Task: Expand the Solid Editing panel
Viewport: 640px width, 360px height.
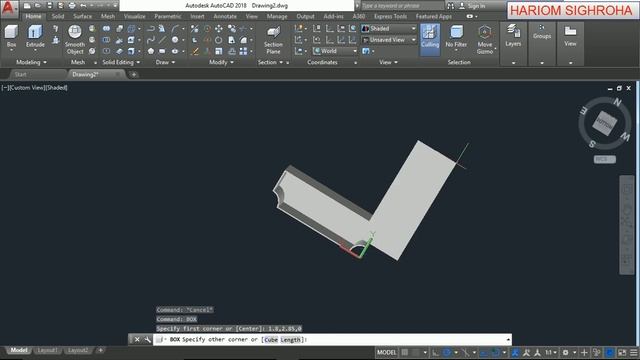Action: (121, 62)
